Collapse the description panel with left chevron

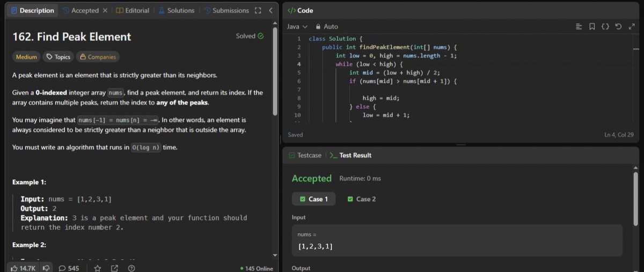click(270, 11)
